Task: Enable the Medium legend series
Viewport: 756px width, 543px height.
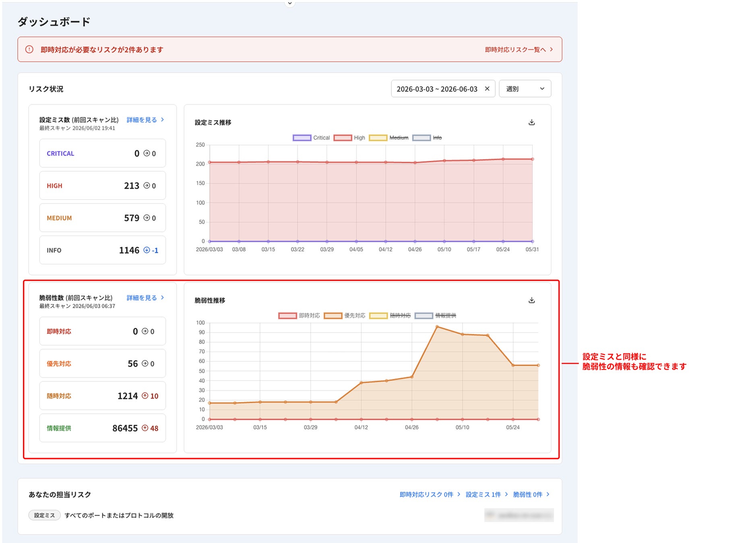Action: (388, 138)
